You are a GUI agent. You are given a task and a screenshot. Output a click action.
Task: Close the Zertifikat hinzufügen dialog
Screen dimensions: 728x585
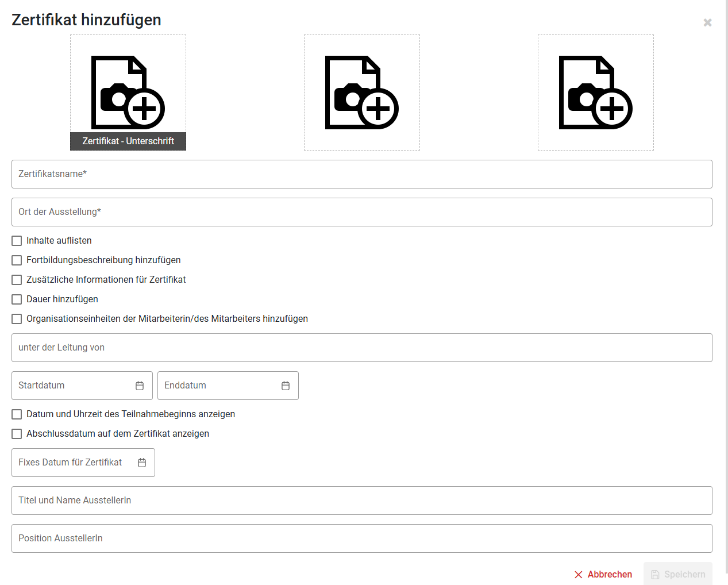(707, 22)
